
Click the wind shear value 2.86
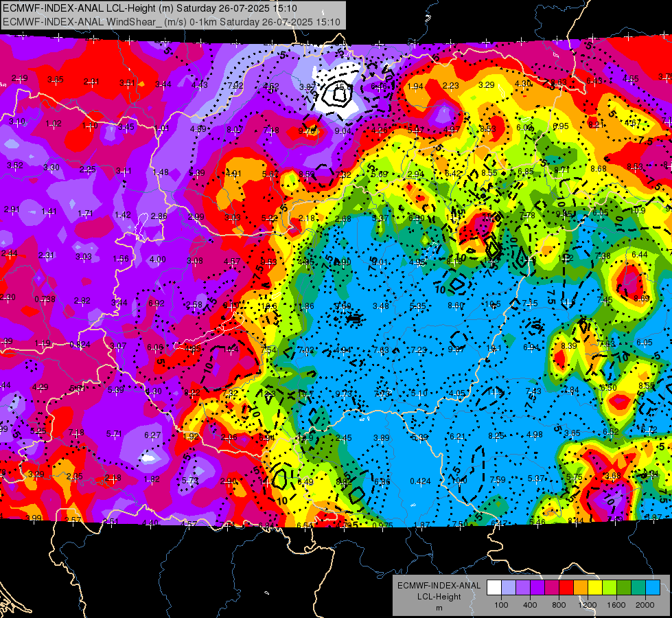(x=159, y=216)
